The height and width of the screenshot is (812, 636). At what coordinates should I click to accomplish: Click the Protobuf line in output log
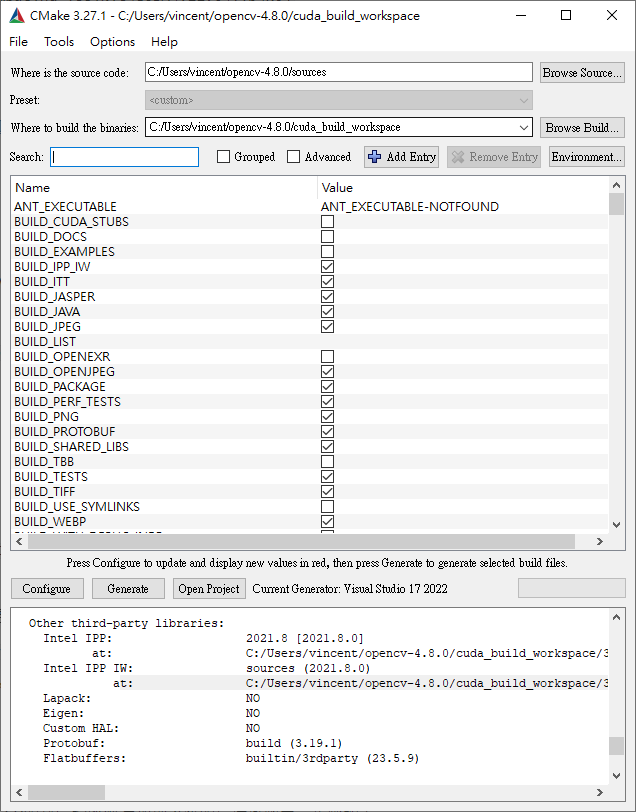pos(193,743)
